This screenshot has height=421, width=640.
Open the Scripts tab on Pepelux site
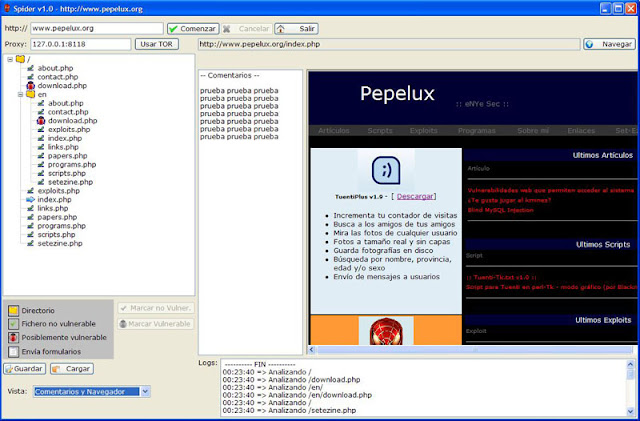click(378, 130)
